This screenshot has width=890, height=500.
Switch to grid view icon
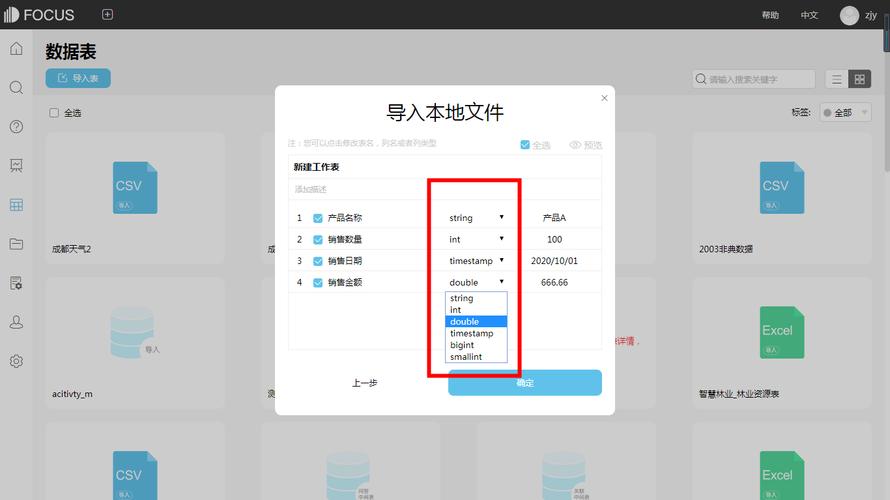click(x=859, y=79)
